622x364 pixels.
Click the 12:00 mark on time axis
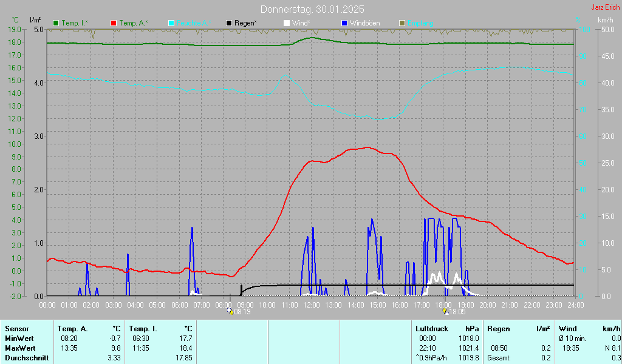pyautogui.click(x=312, y=304)
